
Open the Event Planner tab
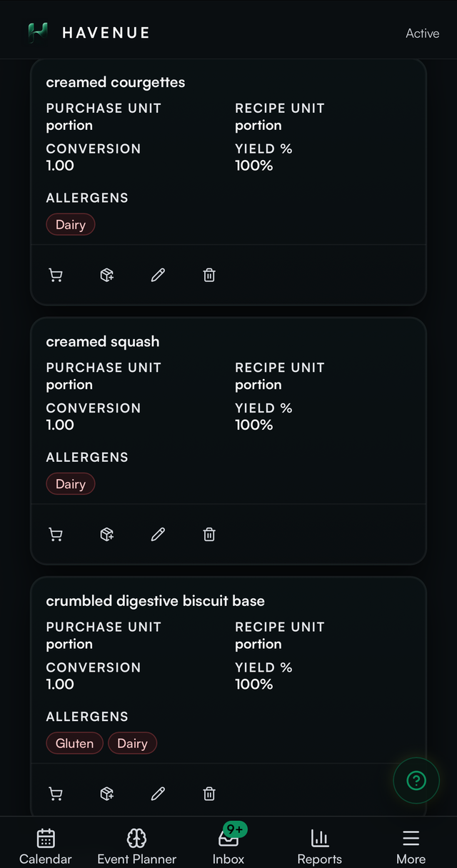tap(137, 847)
